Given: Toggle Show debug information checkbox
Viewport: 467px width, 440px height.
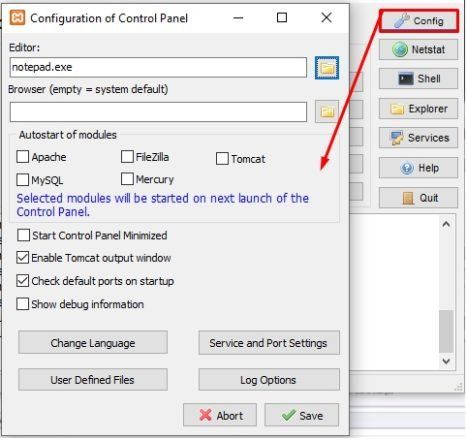Looking at the screenshot, I should (23, 304).
